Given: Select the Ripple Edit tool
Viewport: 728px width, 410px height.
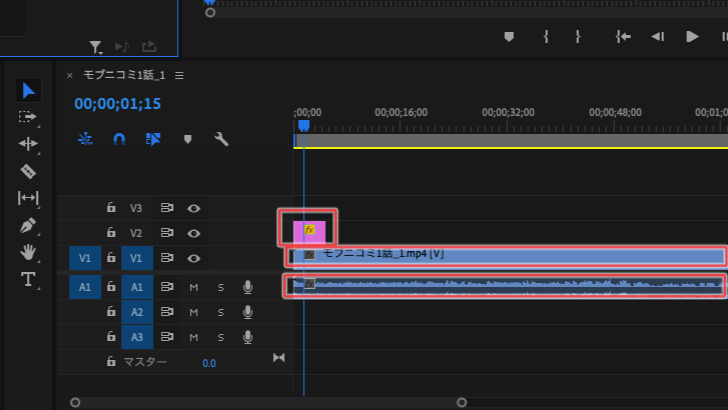Looking at the screenshot, I should [x=28, y=144].
